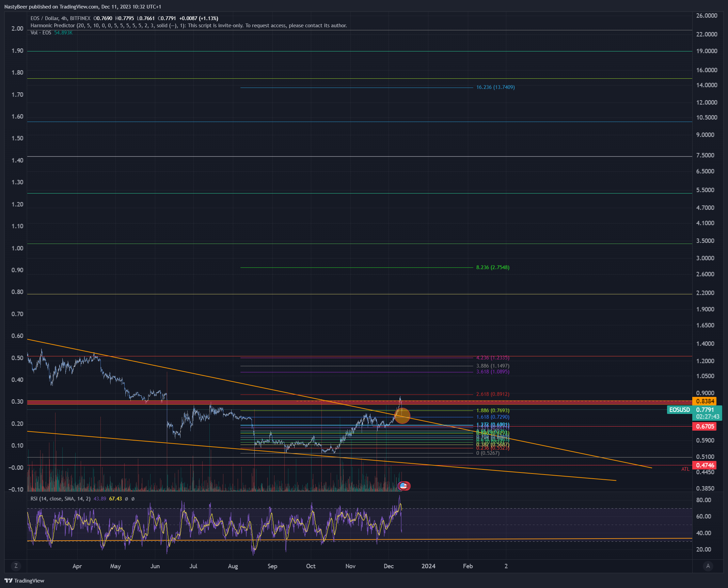This screenshot has height=588, width=728.
Task: Click the NastyBeer published on TradingView.com caption
Action: click(x=83, y=6)
